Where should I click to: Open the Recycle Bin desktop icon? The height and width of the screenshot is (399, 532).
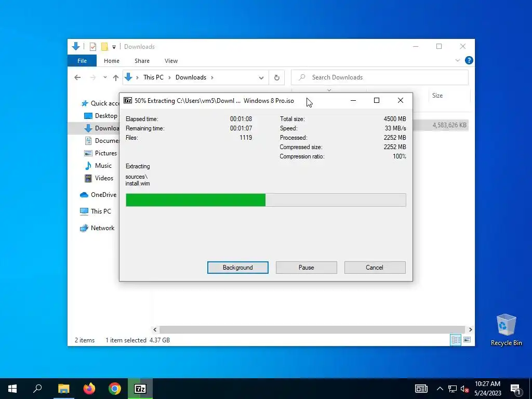tap(506, 329)
